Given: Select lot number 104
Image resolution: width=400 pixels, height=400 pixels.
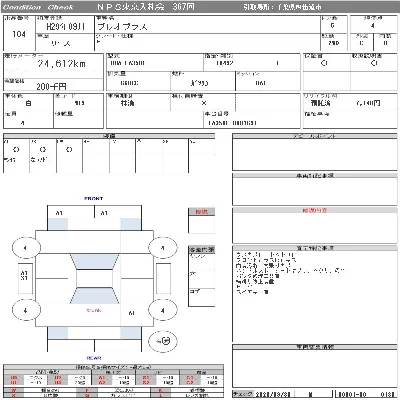Looking at the screenshot, I should pos(19,34).
